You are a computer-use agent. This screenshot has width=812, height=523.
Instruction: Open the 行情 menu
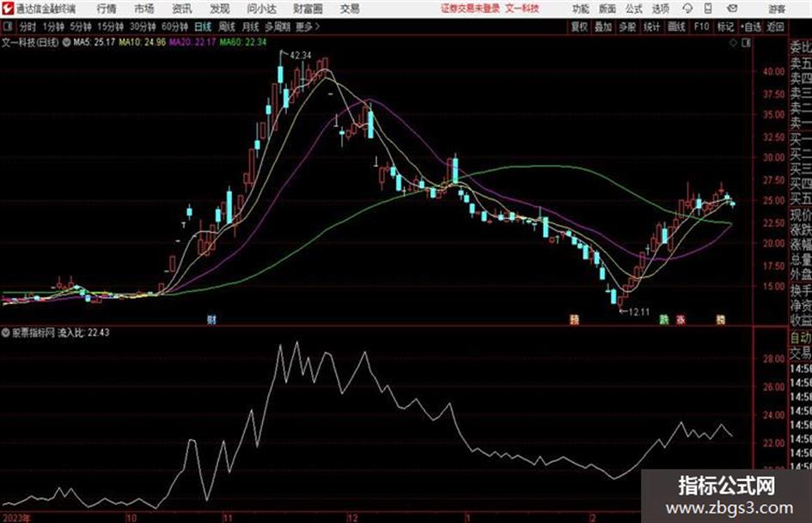tap(107, 9)
